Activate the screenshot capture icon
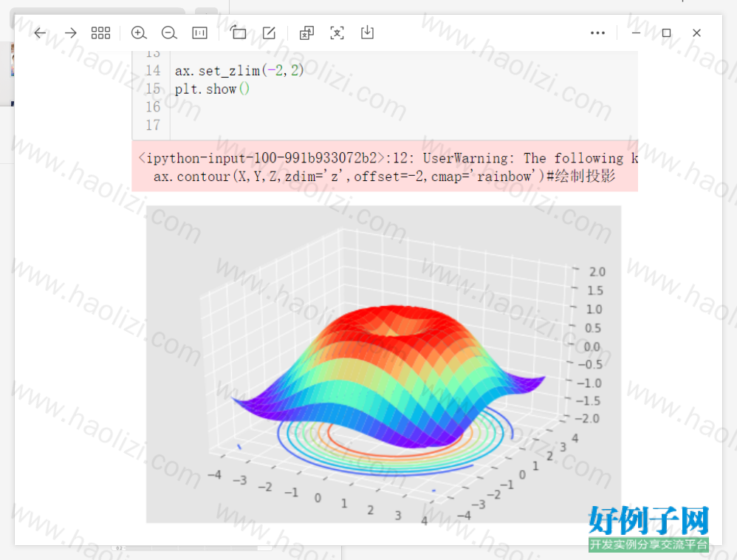 (x=337, y=33)
